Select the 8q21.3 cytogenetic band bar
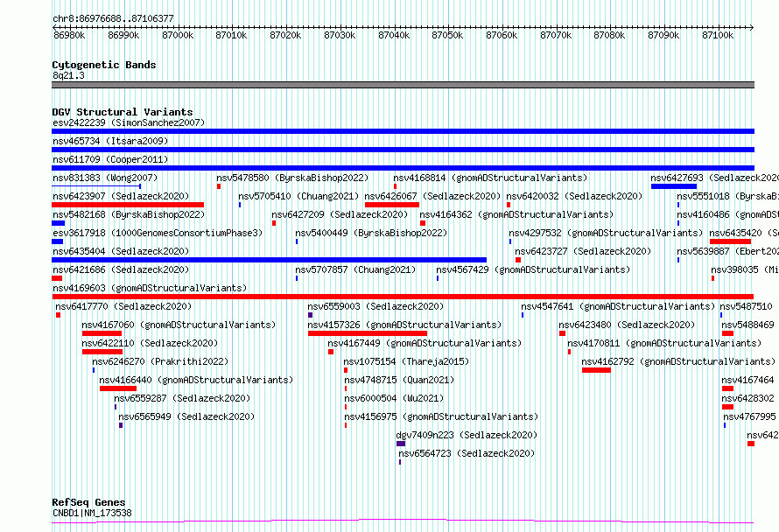 [403, 85]
